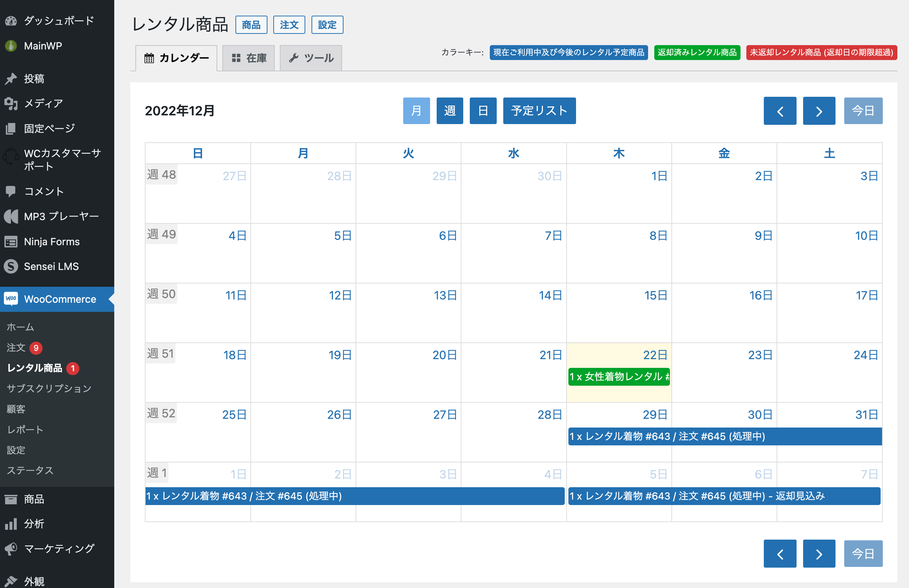
Task: Click the calendar icon on カレンダー tab
Action: (x=149, y=58)
